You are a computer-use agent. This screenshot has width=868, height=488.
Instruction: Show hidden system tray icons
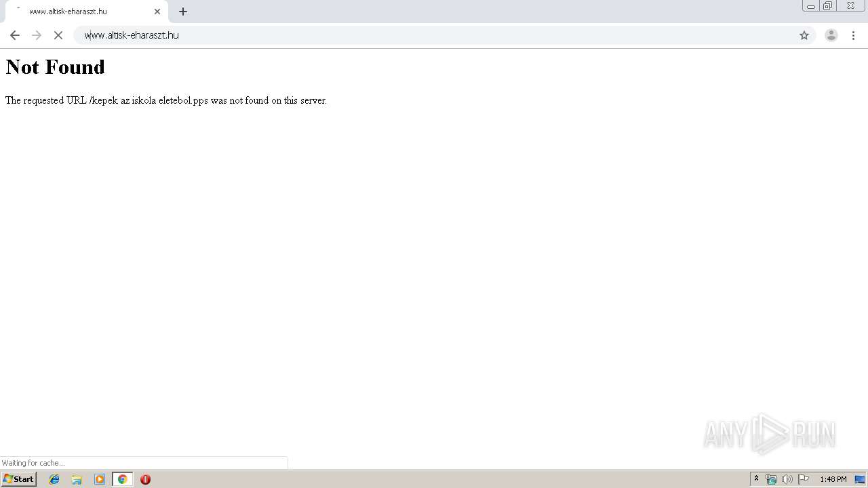pos(757,479)
